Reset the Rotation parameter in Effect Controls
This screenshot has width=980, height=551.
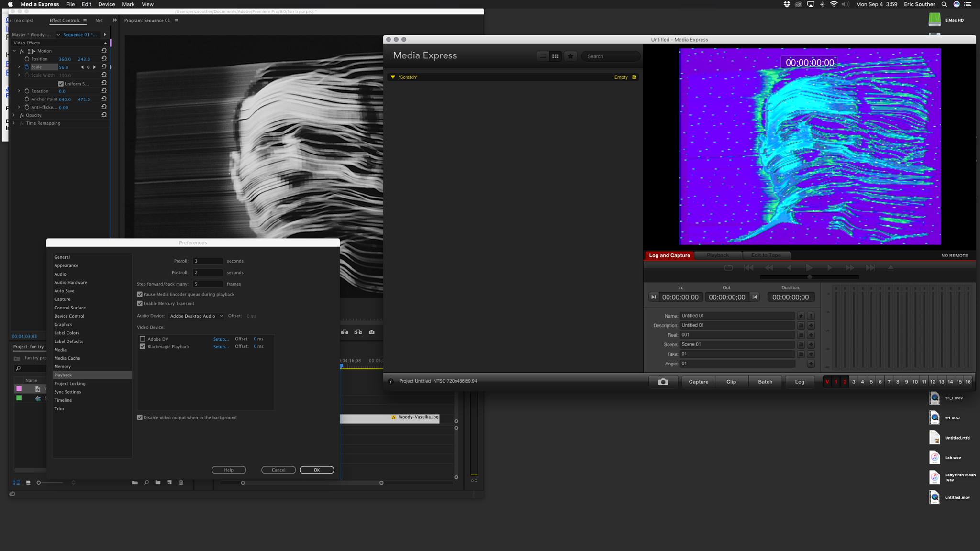click(x=104, y=91)
